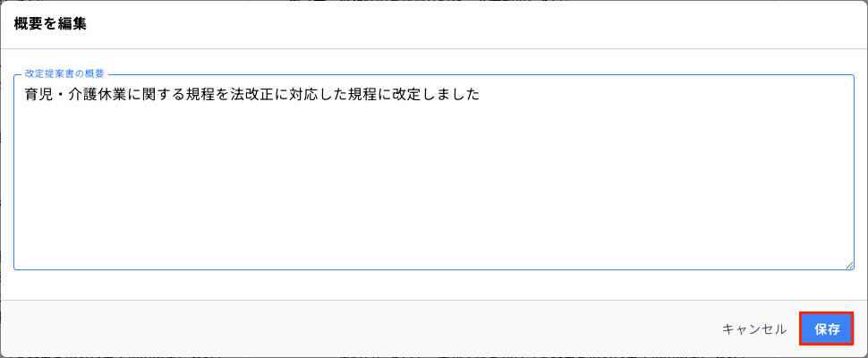Click the word 法改正 in the summary
This screenshot has height=358, width=868.
(x=255, y=94)
